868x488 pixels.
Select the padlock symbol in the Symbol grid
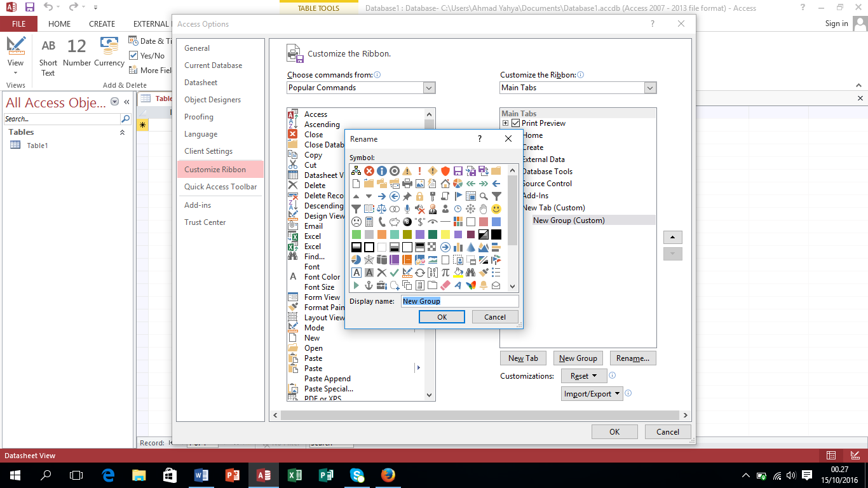(419, 197)
